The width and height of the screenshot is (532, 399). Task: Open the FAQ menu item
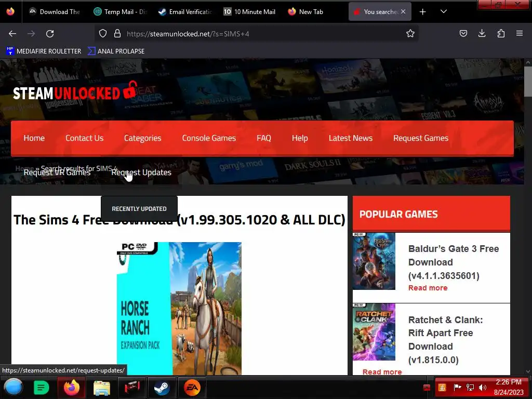(x=263, y=138)
